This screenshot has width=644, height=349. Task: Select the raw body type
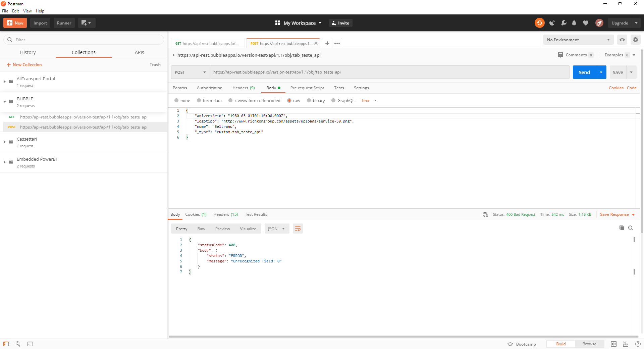[289, 100]
